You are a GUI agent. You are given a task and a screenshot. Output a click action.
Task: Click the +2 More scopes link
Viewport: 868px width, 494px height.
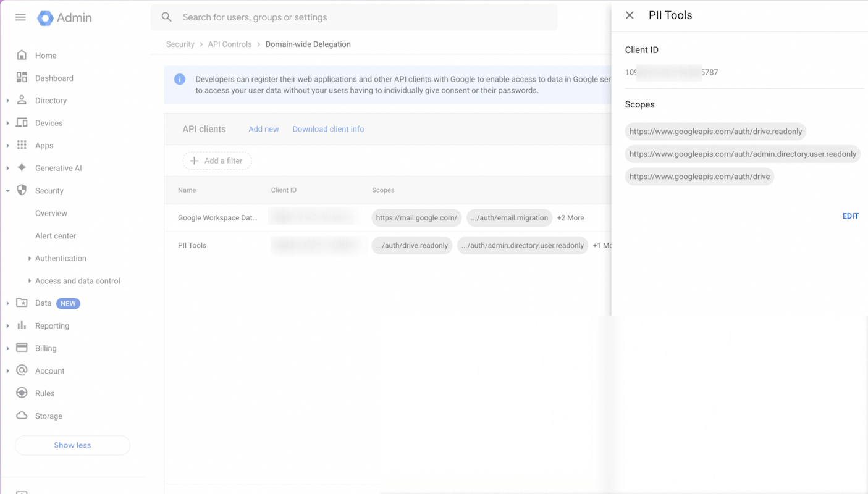(x=570, y=218)
